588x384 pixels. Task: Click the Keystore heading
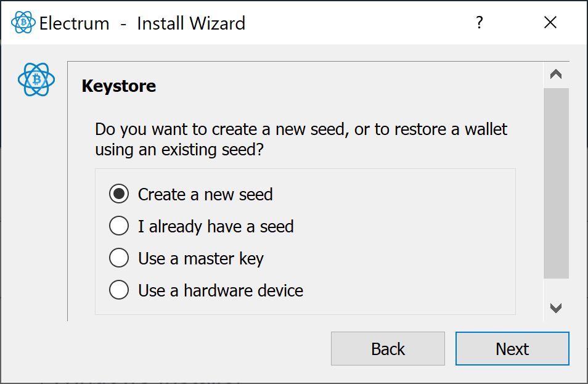click(118, 86)
